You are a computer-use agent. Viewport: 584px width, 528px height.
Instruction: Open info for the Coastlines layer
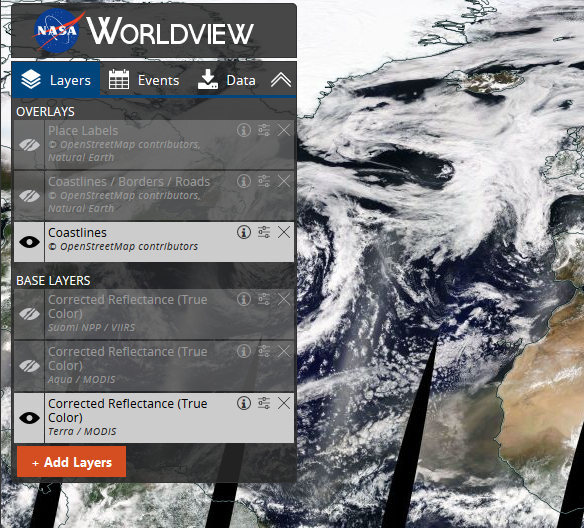[x=244, y=232]
